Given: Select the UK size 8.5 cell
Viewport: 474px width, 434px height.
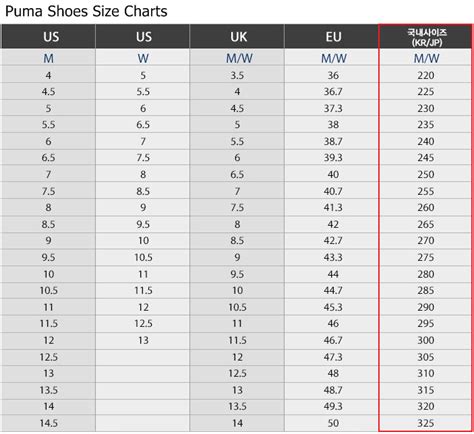Looking at the screenshot, I should [237, 240].
